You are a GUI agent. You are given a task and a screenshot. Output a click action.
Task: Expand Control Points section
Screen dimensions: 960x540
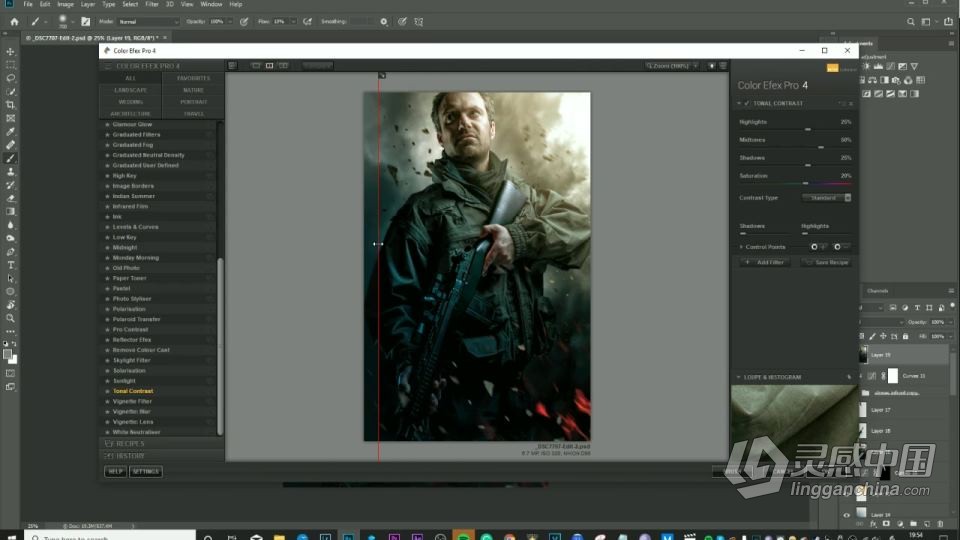tap(741, 247)
